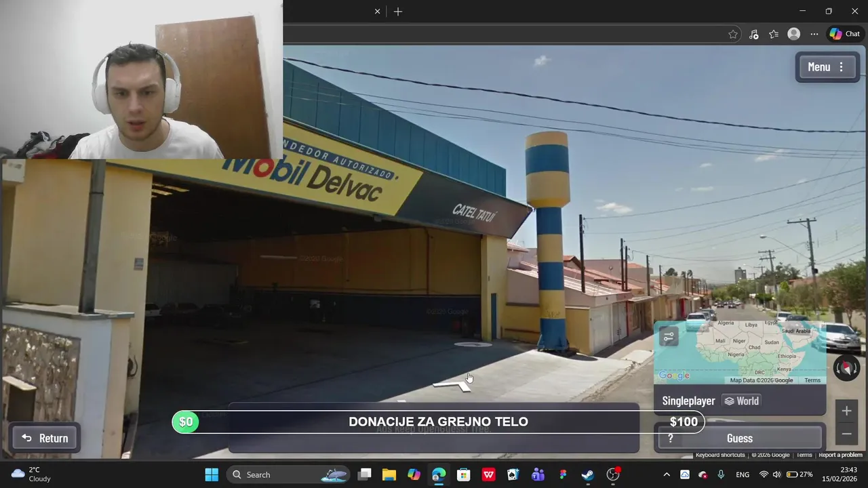The width and height of the screenshot is (868, 488).
Task: Open Wi-Fi network settings in tray
Action: tap(764, 474)
